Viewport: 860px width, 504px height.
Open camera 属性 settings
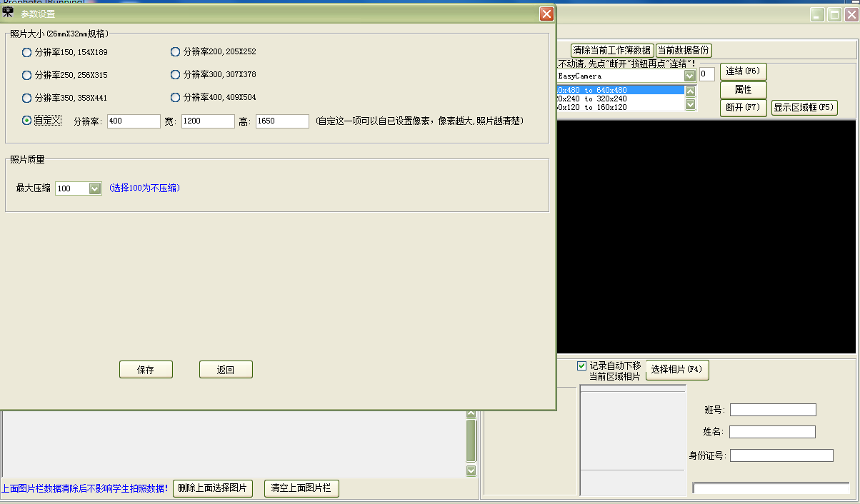coord(743,90)
